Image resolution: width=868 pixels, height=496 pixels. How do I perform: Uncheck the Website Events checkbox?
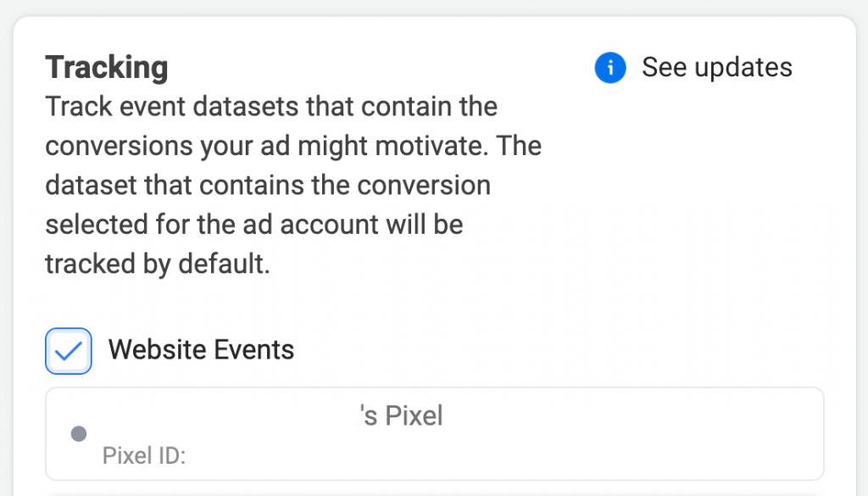[x=69, y=351]
